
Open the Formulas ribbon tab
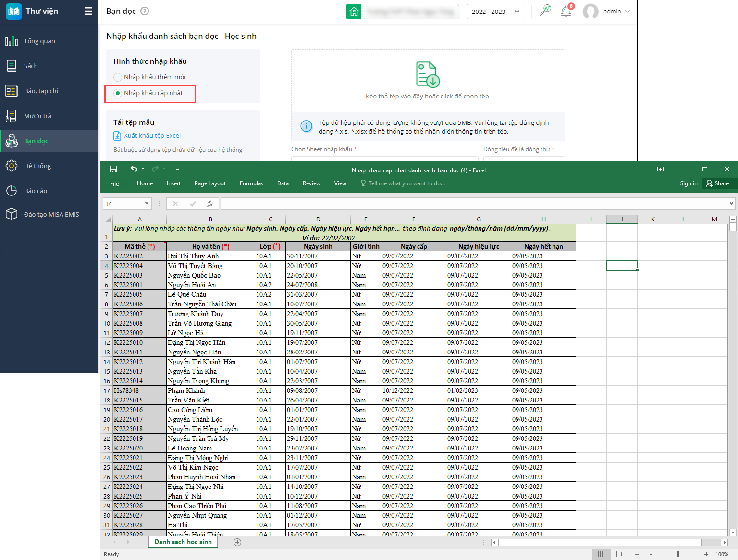pos(251,183)
